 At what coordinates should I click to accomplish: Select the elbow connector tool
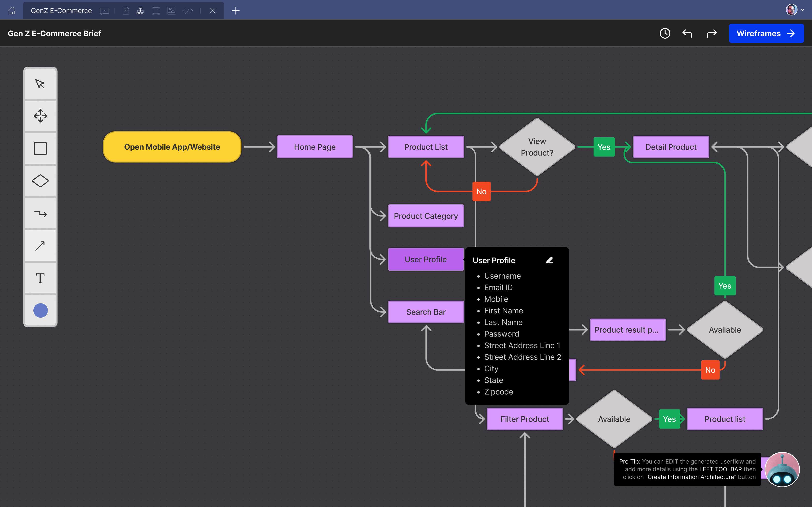(40, 213)
